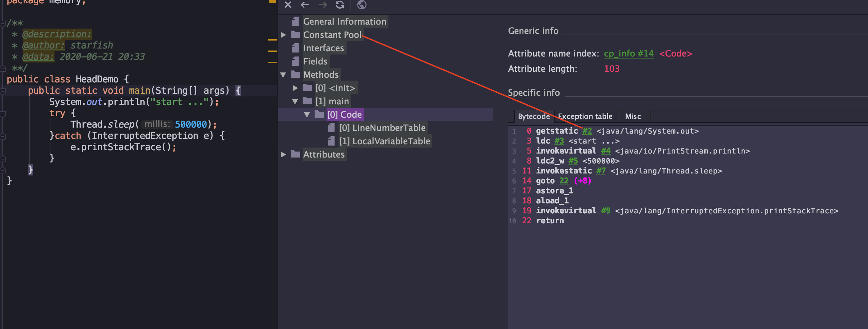Screen dimensions: 868x329
Task: Expand the Constant Pool tree node
Action: tap(283, 35)
